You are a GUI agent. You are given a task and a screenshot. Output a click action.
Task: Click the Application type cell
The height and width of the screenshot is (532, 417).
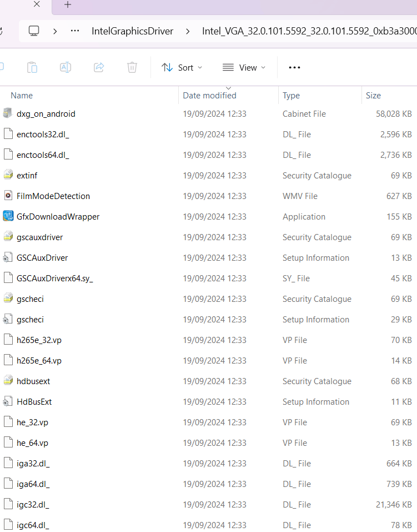point(304,216)
